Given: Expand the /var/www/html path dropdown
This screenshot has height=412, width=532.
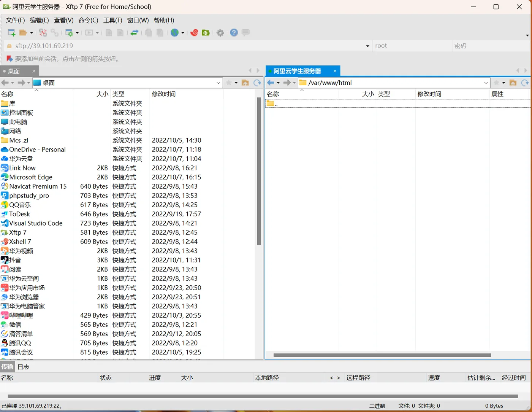Looking at the screenshot, I should (x=486, y=83).
